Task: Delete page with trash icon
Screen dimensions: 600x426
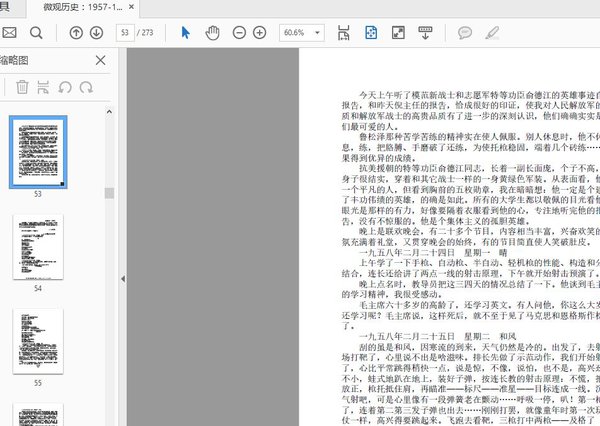Action: click(22, 87)
